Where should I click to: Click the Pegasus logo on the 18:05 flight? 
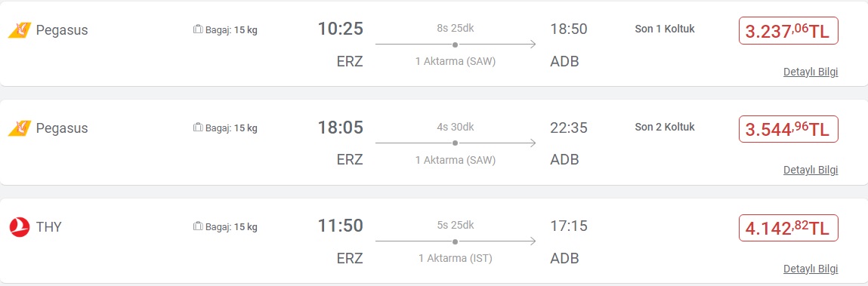[20, 128]
